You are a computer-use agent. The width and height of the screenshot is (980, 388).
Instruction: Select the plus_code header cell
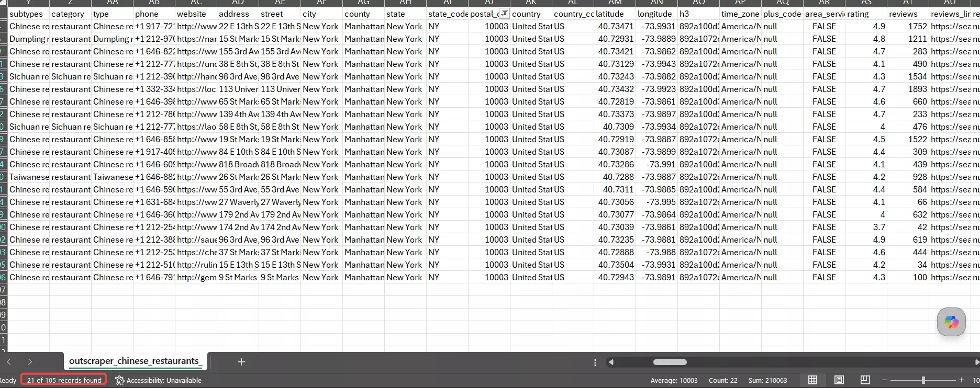[782, 14]
